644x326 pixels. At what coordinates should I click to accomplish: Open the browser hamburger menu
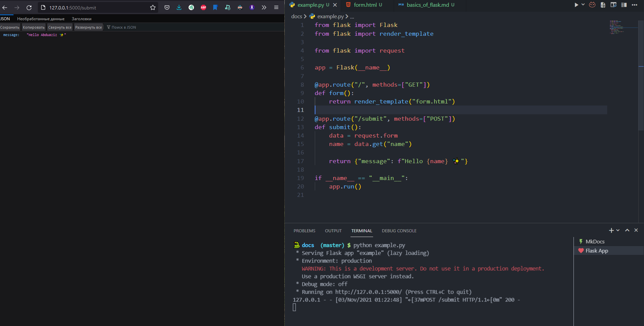(x=276, y=7)
